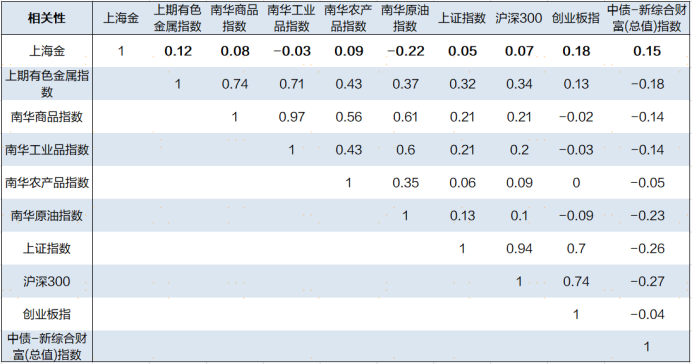This screenshot has height=364, width=693.
Task: Click 0.74 in 上期有色金属指数 row
Action: tap(235, 84)
